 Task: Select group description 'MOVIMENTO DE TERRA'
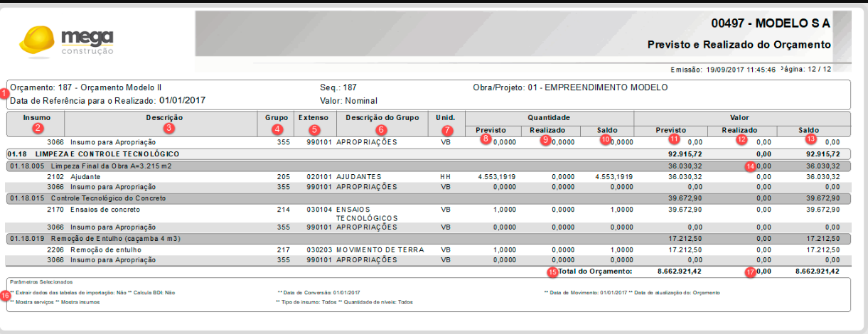click(380, 250)
